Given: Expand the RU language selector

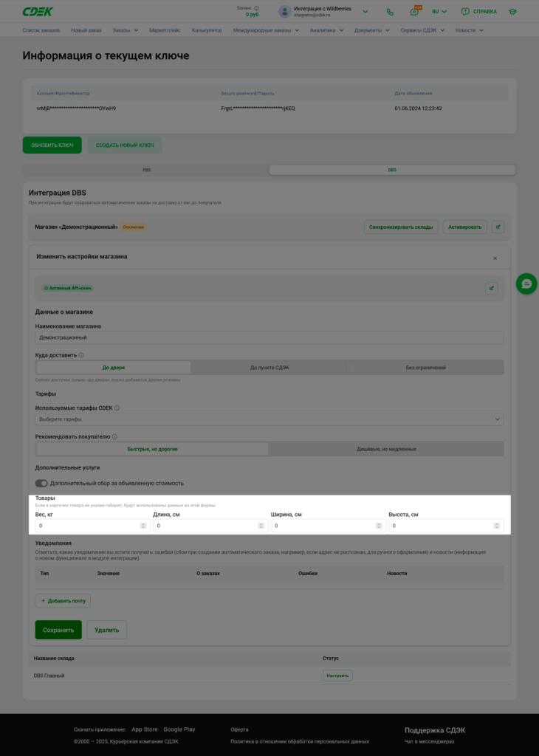Looking at the screenshot, I should 439,12.
